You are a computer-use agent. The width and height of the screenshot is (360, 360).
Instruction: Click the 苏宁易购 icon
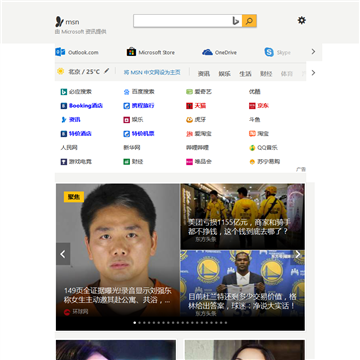pyautogui.click(x=252, y=162)
